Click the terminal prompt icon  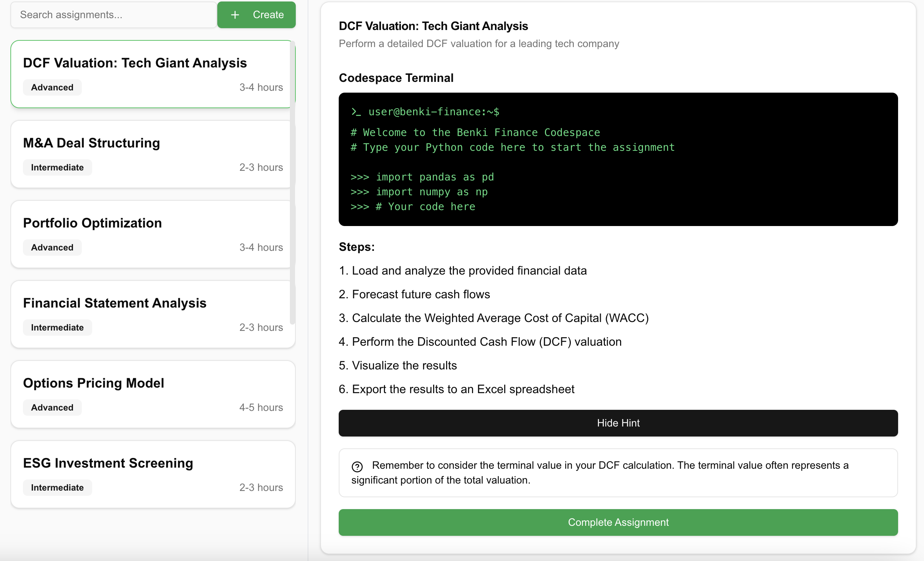pyautogui.click(x=355, y=112)
